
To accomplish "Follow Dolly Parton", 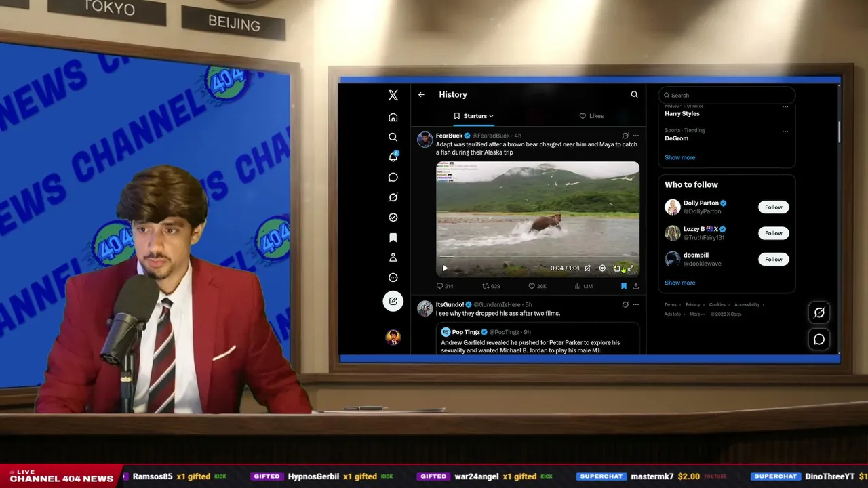I will click(774, 207).
